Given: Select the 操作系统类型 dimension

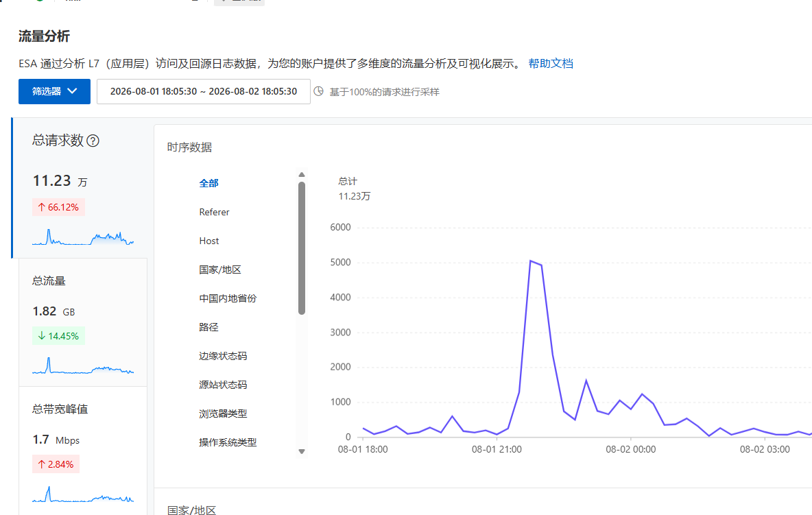Looking at the screenshot, I should [228, 442].
